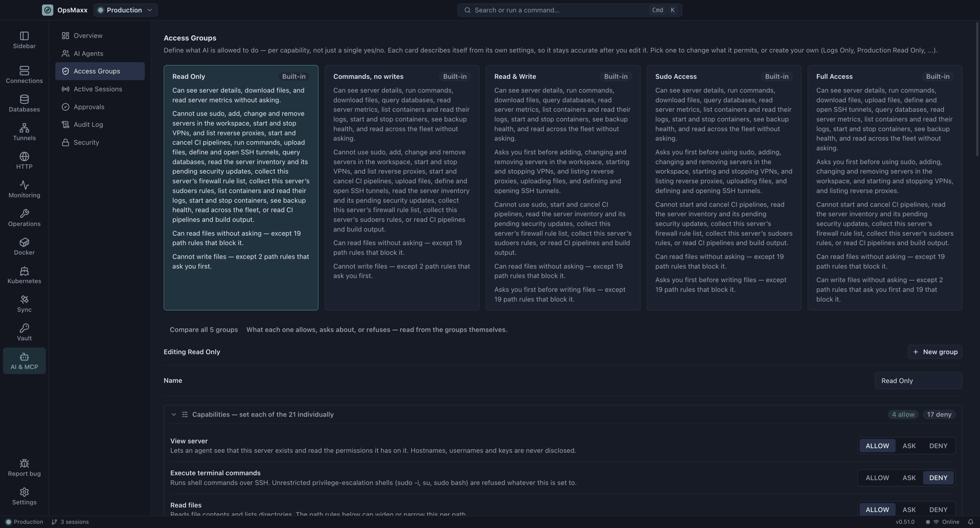Viewport: 980px width, 528px height.
Task: Open the Monitoring pulse icon
Action: [24, 185]
